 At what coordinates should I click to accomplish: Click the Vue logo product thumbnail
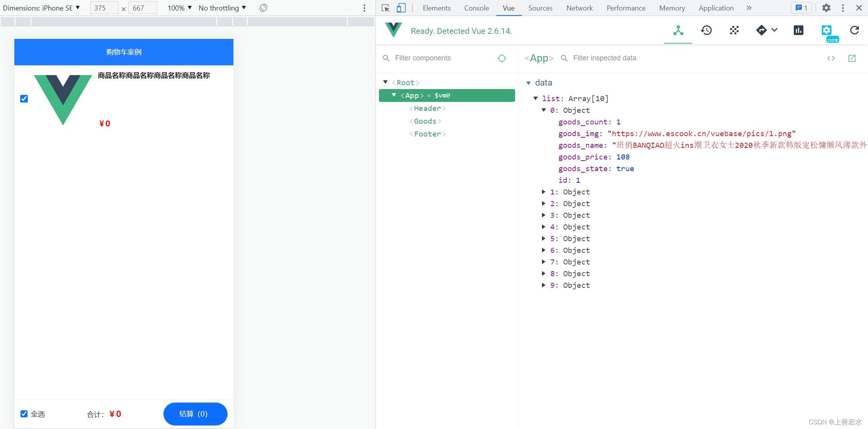click(x=63, y=100)
